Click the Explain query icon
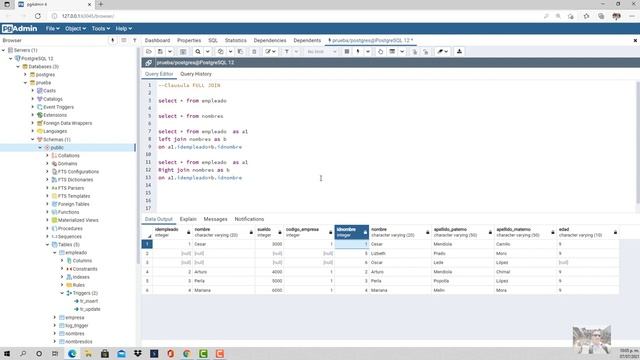This screenshot has width=640, height=360. click(380, 51)
